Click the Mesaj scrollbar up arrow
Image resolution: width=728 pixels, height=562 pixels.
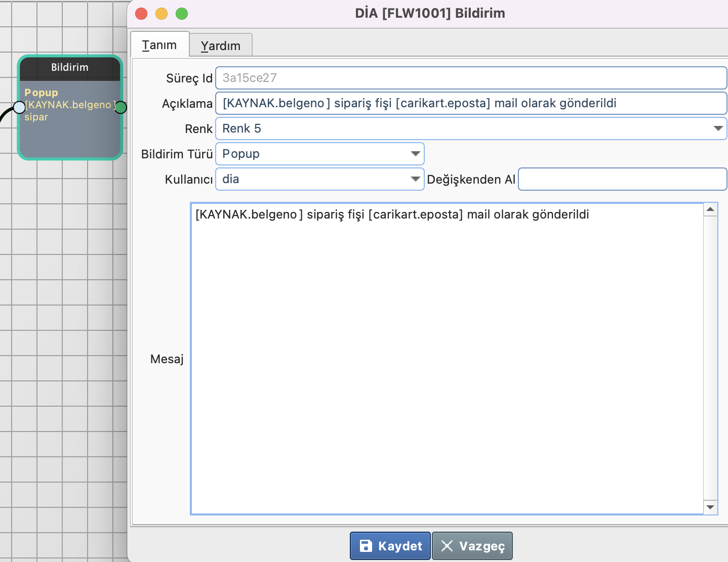710,209
